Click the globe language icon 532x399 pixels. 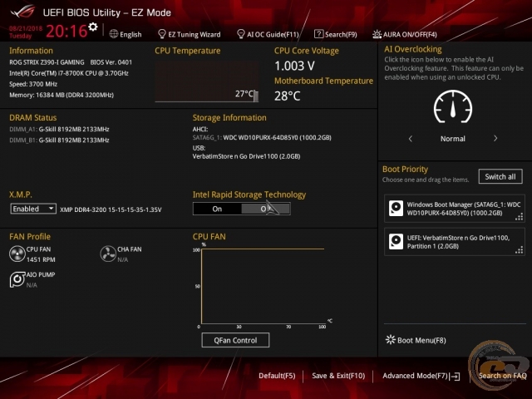point(114,34)
